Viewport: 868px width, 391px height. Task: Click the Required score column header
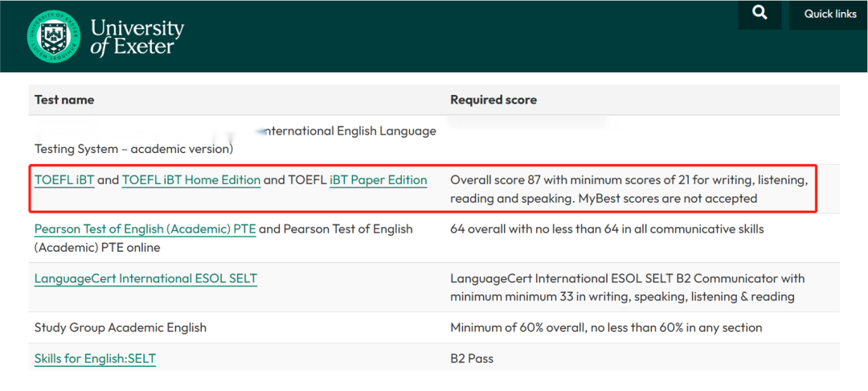tap(493, 100)
